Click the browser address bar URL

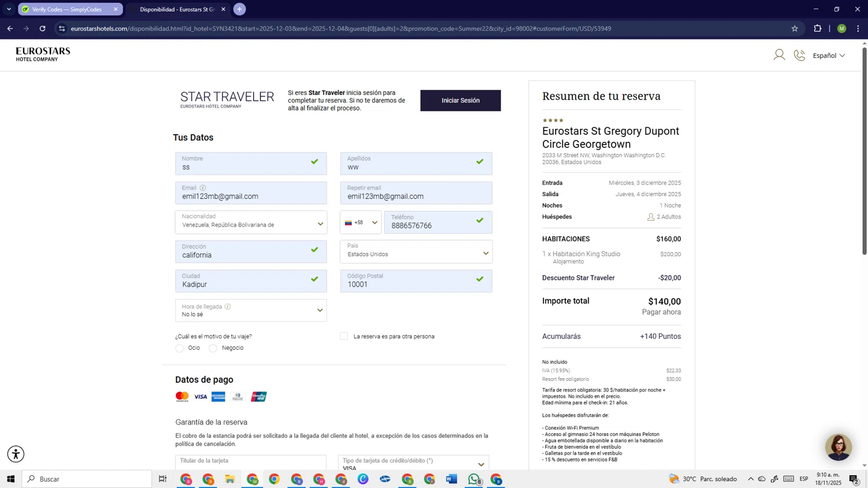[341, 28]
